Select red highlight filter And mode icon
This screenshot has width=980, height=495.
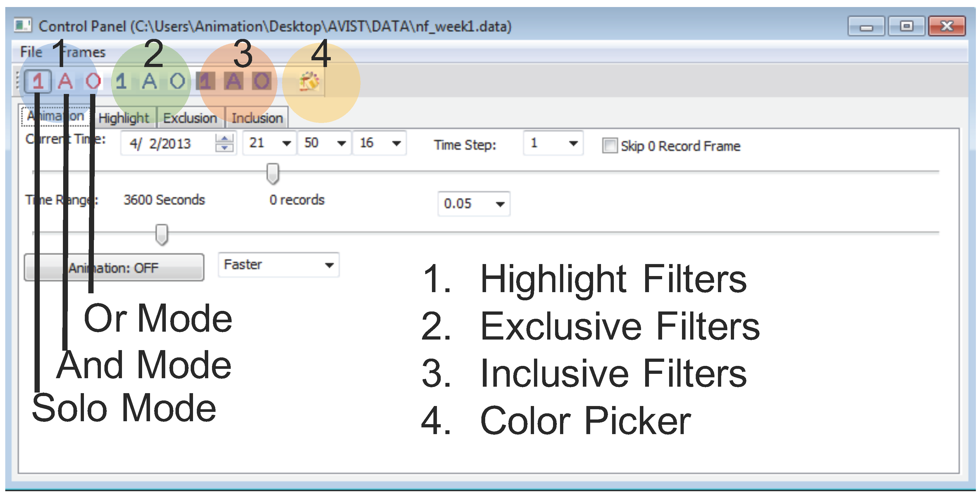point(66,81)
